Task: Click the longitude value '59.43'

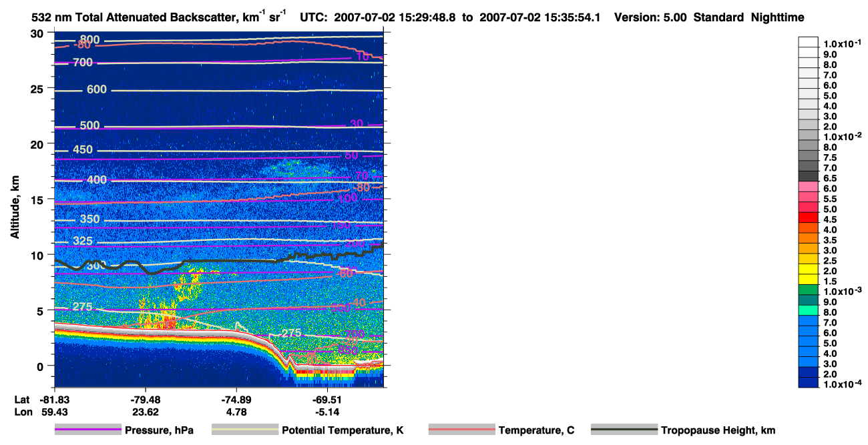Action: [55, 412]
